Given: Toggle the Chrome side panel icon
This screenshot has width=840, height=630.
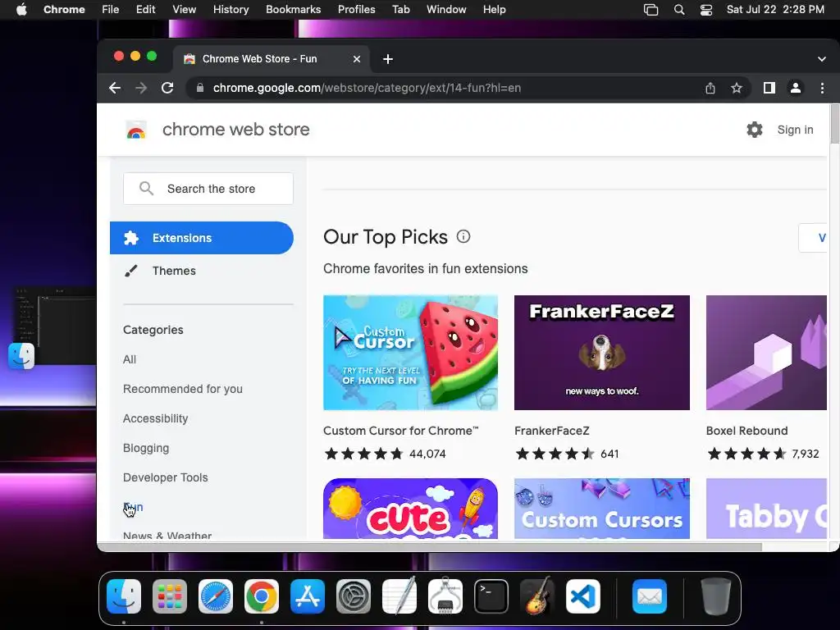Looking at the screenshot, I should pyautogui.click(x=769, y=88).
